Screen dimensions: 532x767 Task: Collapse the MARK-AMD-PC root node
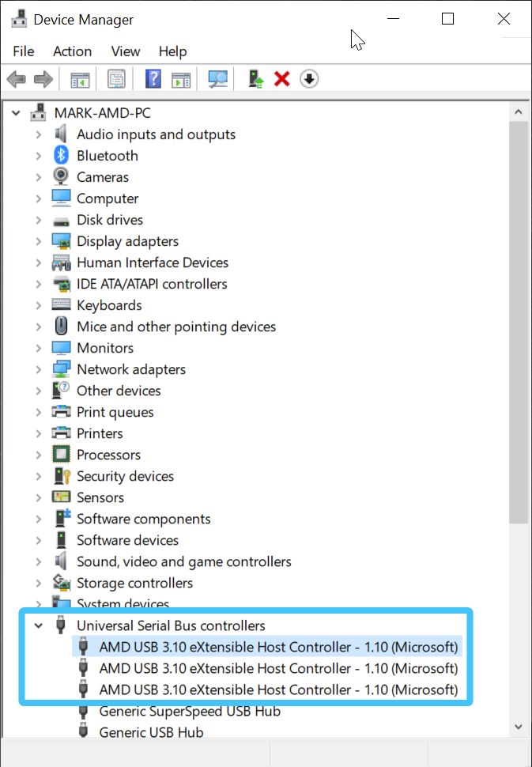click(16, 113)
